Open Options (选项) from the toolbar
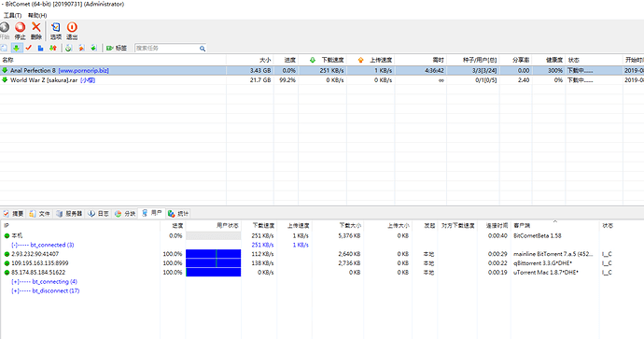Image resolution: width=644 pixels, height=339 pixels. [x=55, y=31]
